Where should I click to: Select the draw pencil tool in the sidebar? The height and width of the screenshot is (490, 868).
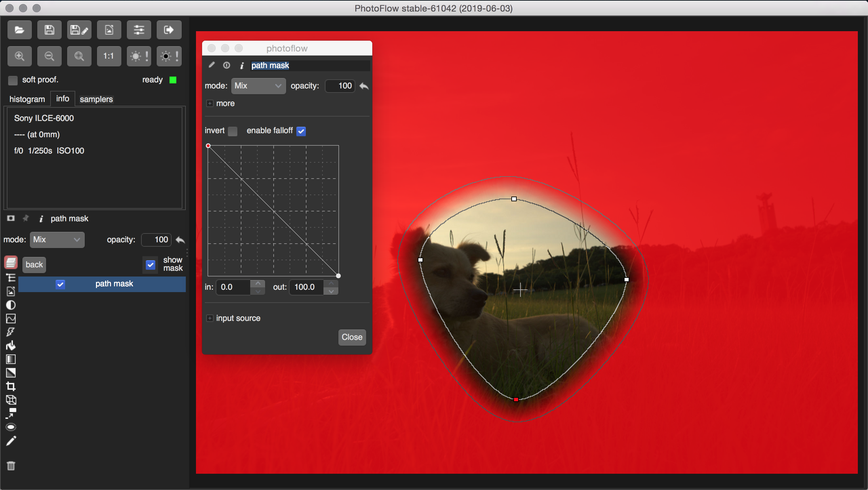coord(11,441)
